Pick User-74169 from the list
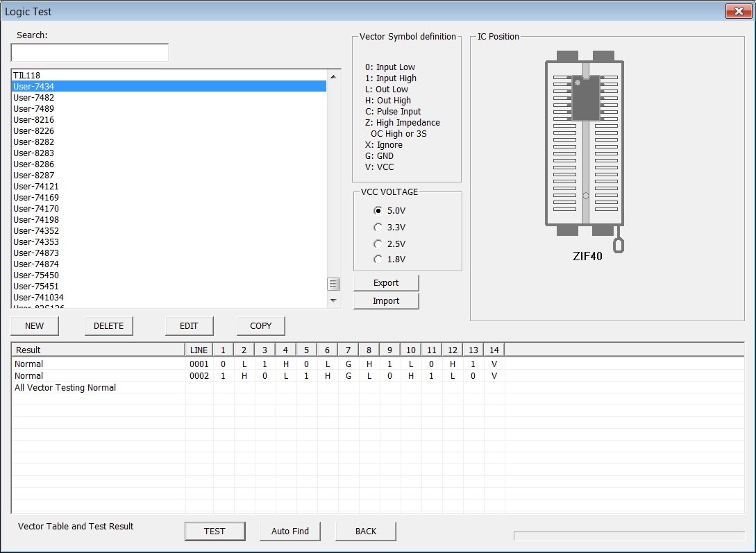The image size is (756, 553). tap(169, 198)
